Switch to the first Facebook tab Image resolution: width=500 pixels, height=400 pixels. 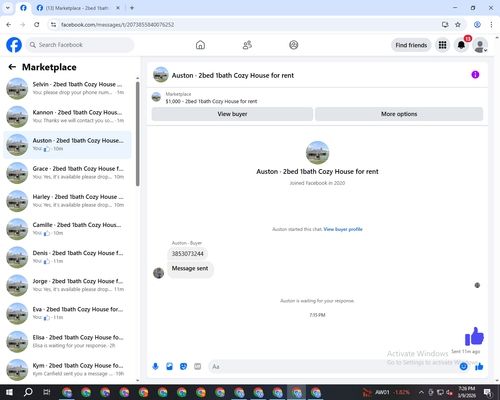[23, 8]
